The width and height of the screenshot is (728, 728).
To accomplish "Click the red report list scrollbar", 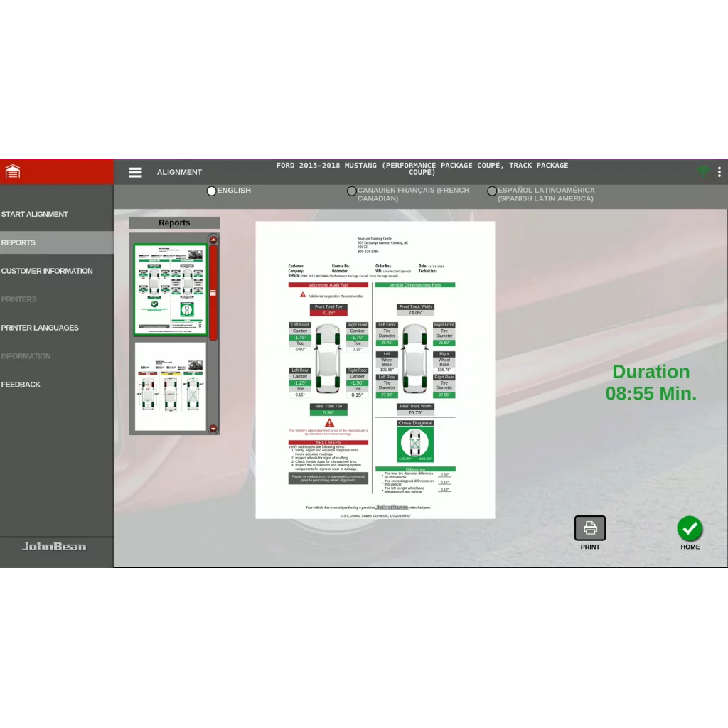I will point(213,293).
